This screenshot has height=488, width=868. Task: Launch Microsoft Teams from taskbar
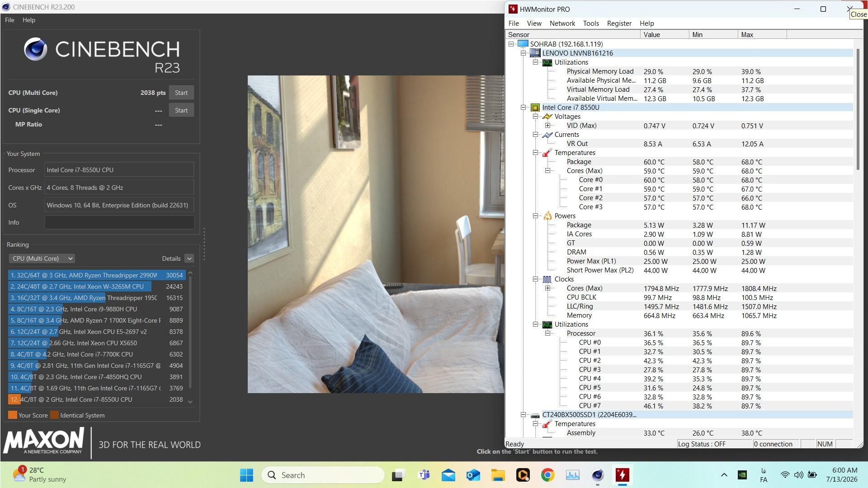pos(424,475)
